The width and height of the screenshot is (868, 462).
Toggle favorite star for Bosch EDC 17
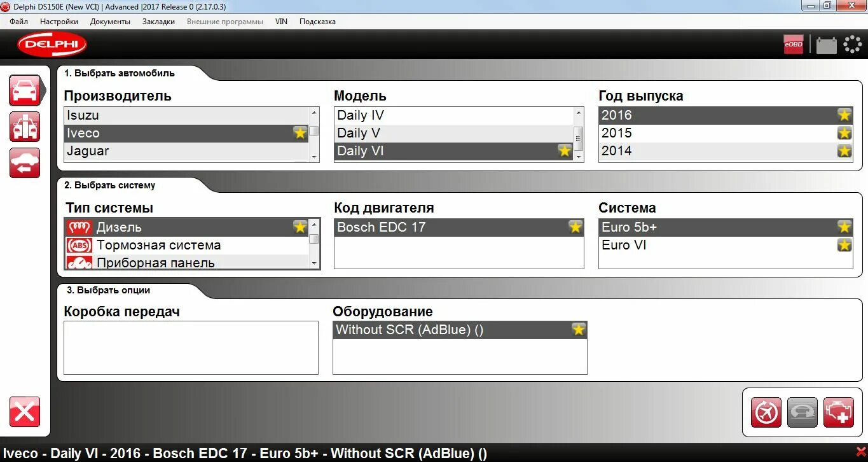click(x=575, y=227)
